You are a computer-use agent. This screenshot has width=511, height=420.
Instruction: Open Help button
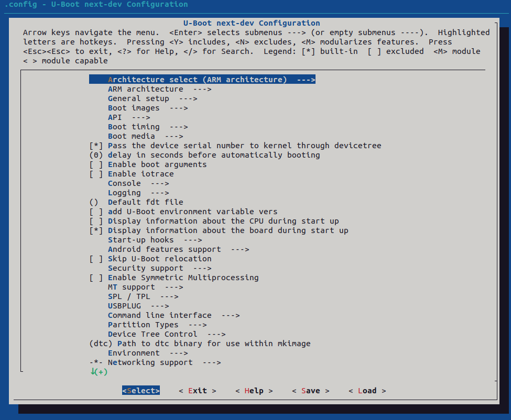point(254,391)
